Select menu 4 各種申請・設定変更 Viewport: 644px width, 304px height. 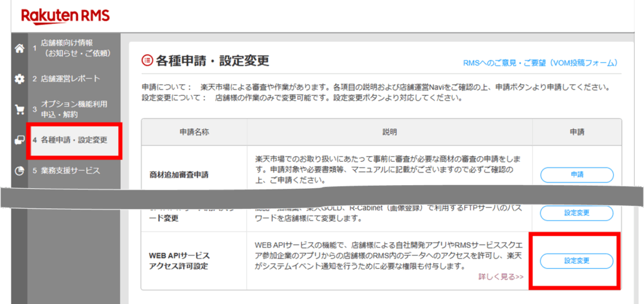coord(74,140)
